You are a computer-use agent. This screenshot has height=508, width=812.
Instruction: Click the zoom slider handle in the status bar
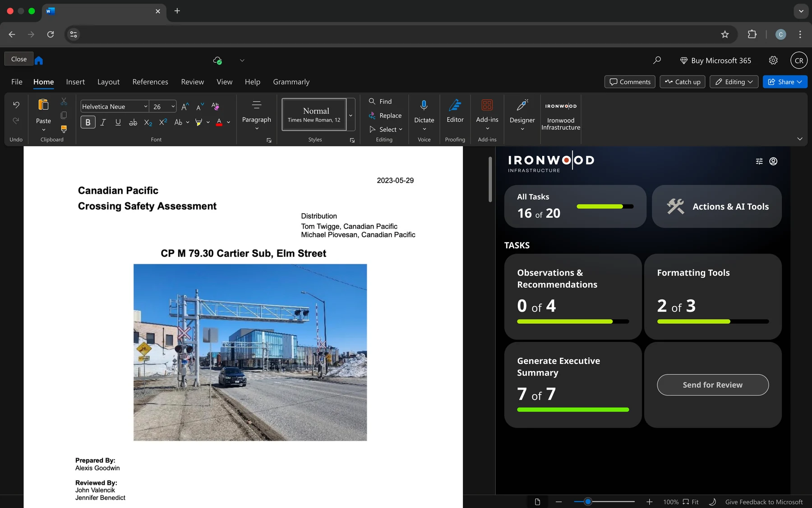coord(588,502)
